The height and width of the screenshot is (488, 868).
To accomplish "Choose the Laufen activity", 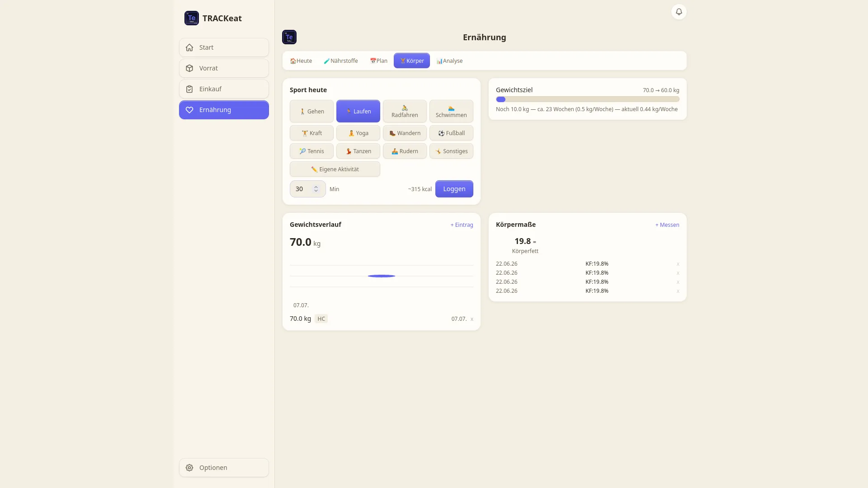I will click(358, 111).
